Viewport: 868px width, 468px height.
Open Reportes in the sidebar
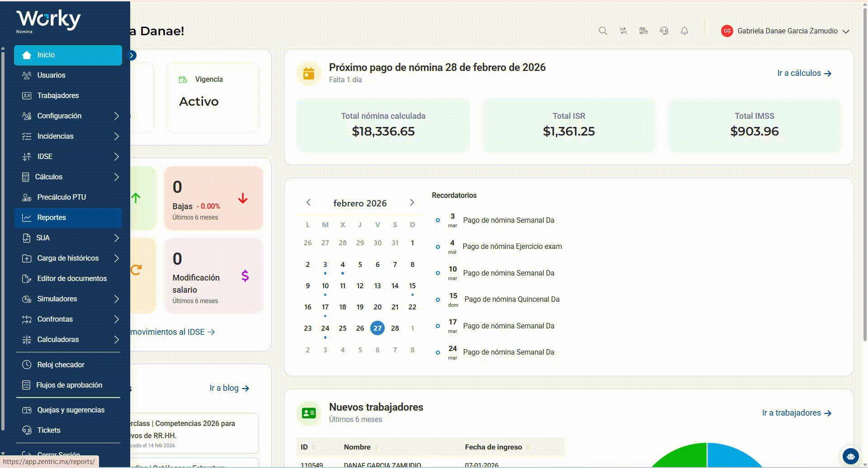(x=68, y=218)
